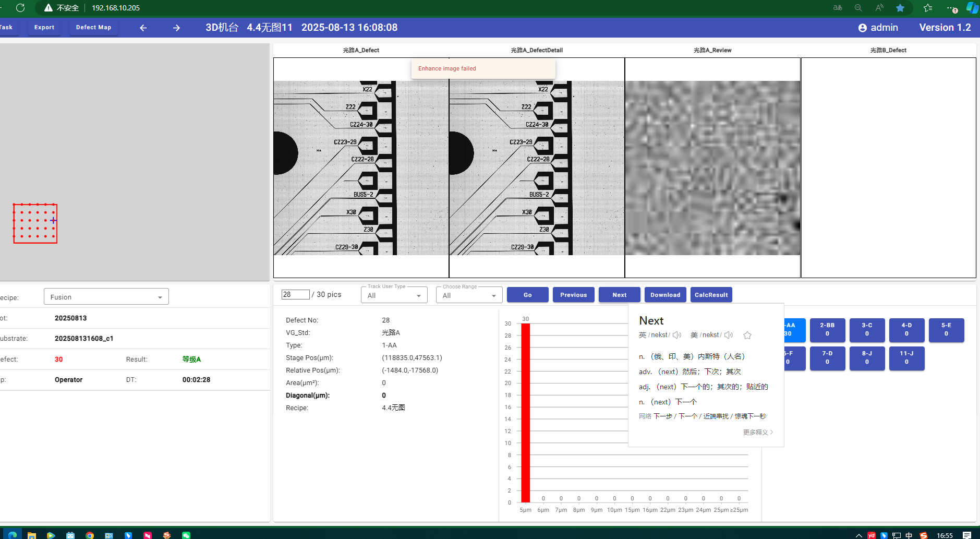This screenshot has height=539, width=980.
Task: Click the Export menu button
Action: coord(44,28)
